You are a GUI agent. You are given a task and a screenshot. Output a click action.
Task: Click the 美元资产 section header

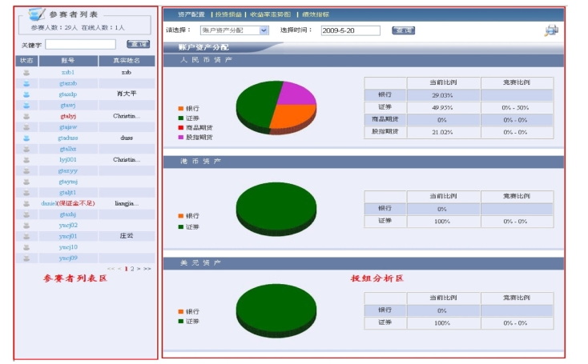363,263
